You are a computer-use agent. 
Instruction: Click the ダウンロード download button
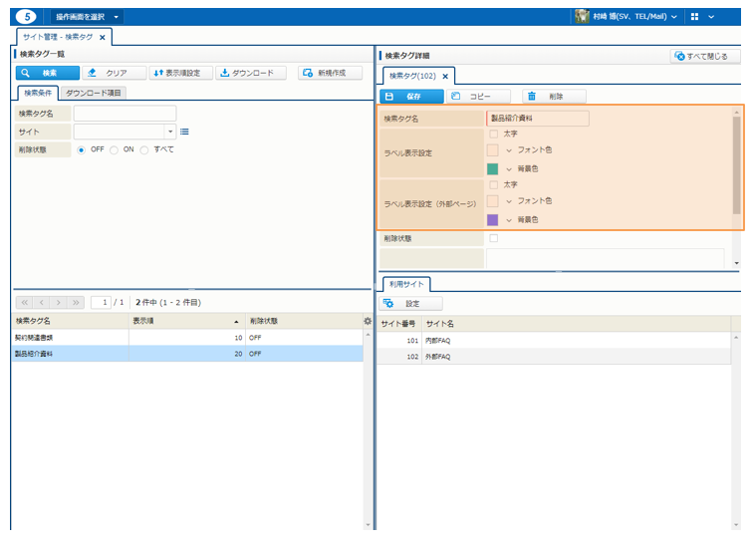[250, 73]
